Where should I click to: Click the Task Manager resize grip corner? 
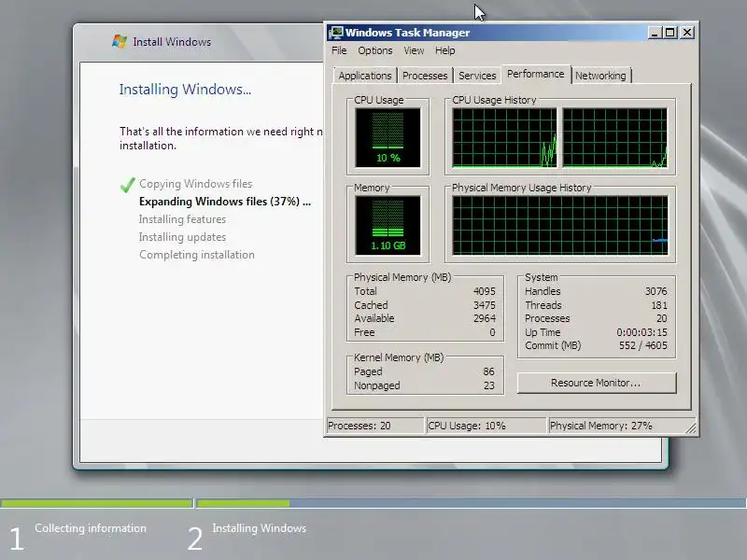tap(691, 428)
